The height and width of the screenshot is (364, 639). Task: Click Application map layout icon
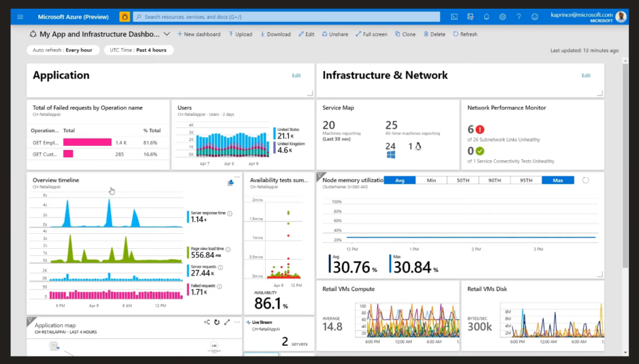click(207, 322)
